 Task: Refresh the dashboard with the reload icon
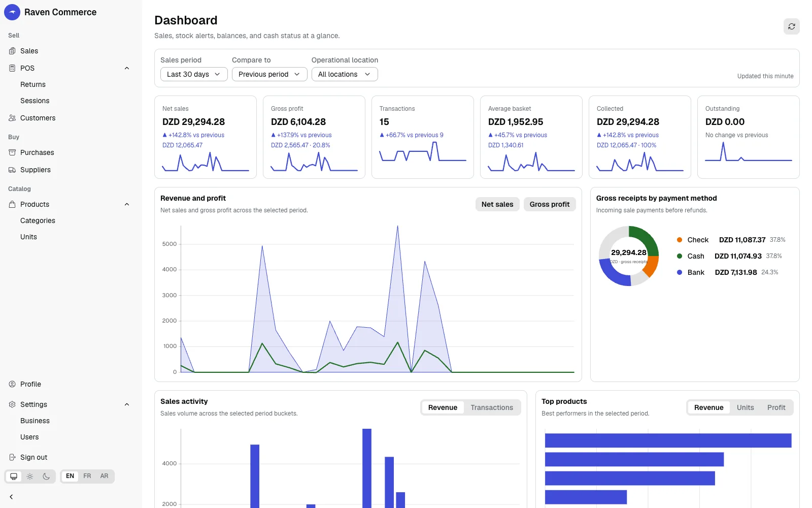coord(791,26)
